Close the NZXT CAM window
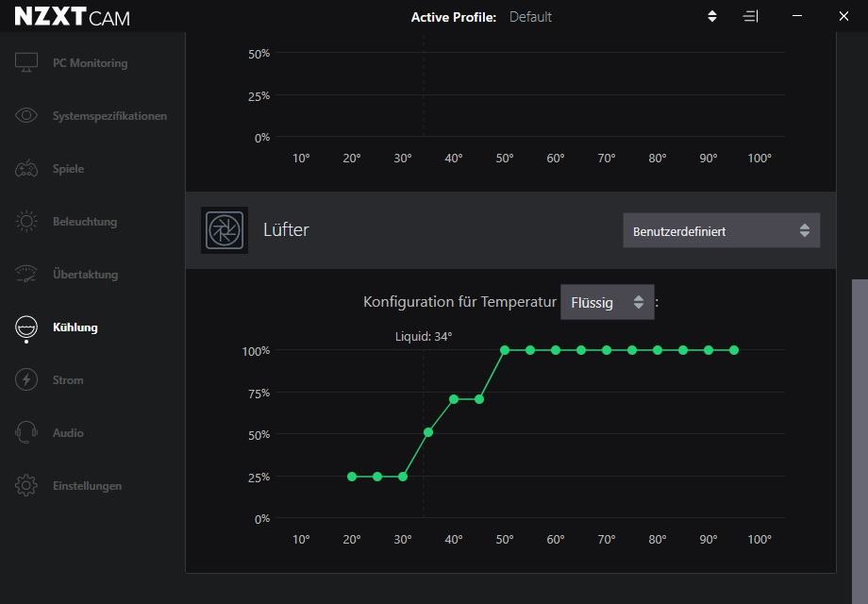The height and width of the screenshot is (604, 868). (x=843, y=16)
